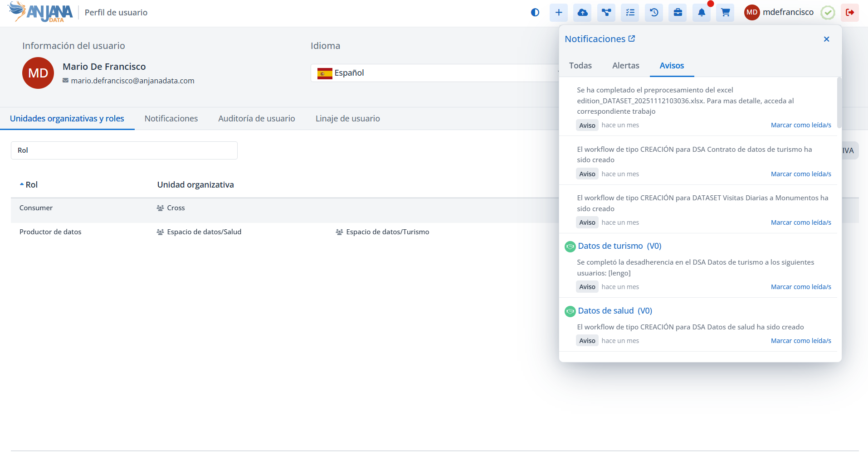The height and width of the screenshot is (464, 868).
Task: Switch to the Alertas tab
Action: [625, 66]
